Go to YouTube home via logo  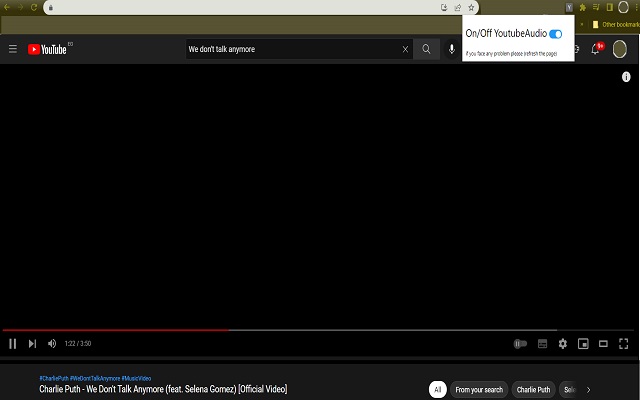pos(47,49)
